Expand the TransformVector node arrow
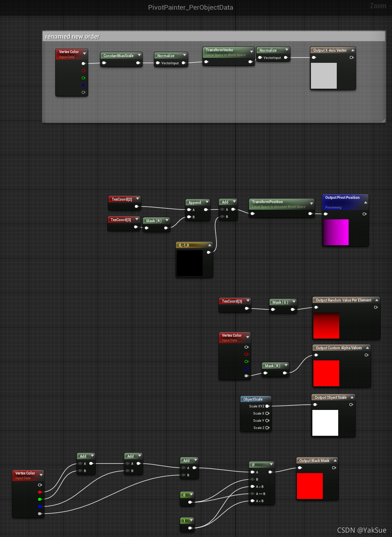Screen dimensions: 392x537 [251, 52]
